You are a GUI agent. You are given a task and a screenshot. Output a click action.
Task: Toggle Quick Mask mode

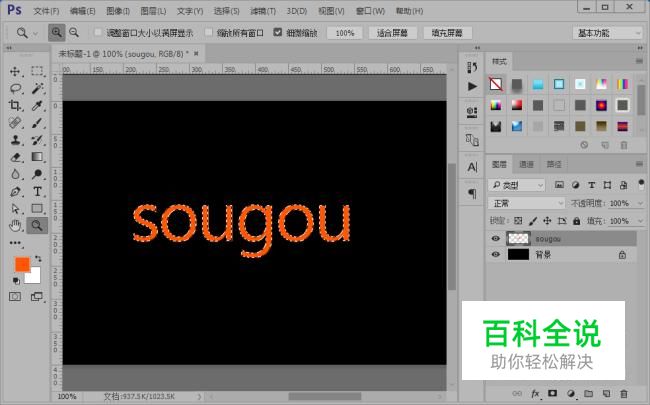point(15,296)
